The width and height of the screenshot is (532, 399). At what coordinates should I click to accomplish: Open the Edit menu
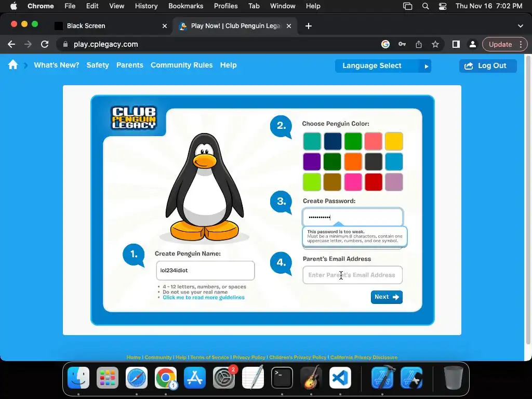pos(92,6)
